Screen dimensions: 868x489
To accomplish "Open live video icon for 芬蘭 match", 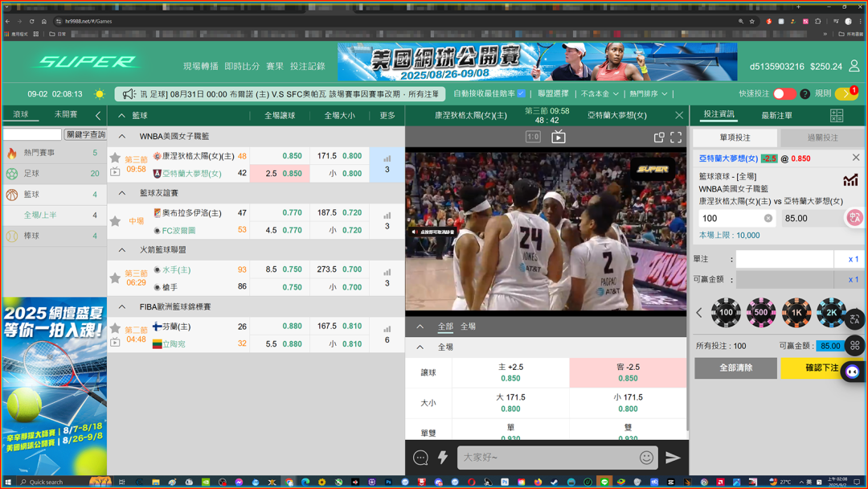I will [x=115, y=343].
